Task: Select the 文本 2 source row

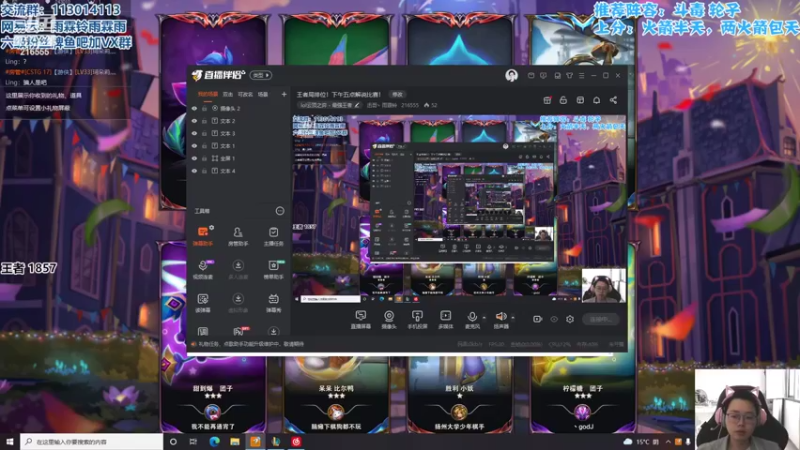Action: coord(238,121)
